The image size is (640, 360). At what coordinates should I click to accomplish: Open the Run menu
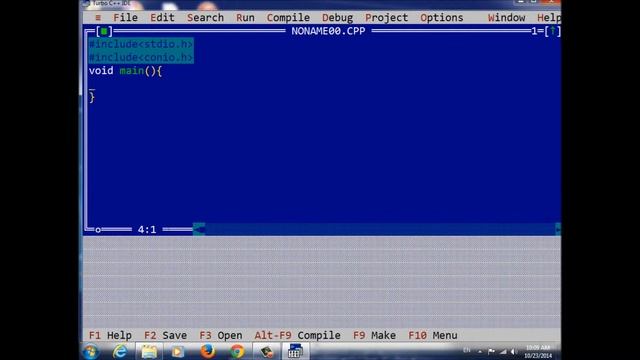click(x=245, y=18)
